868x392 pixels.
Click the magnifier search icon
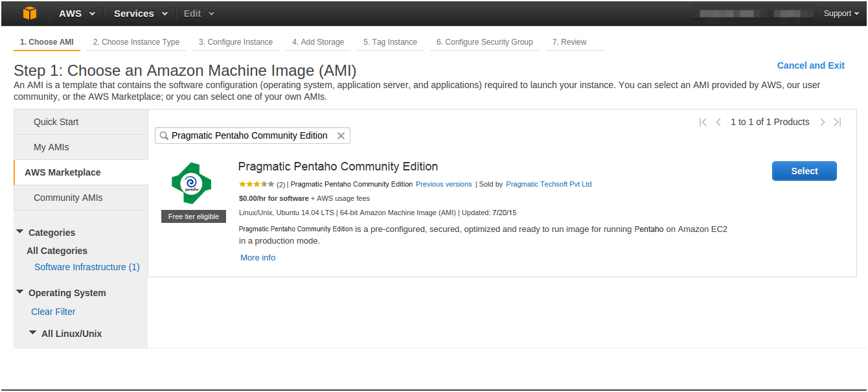pos(164,135)
